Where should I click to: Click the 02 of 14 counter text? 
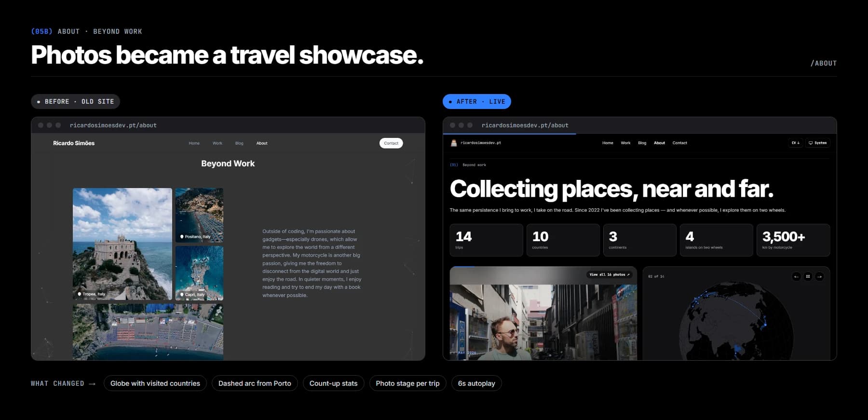(656, 276)
